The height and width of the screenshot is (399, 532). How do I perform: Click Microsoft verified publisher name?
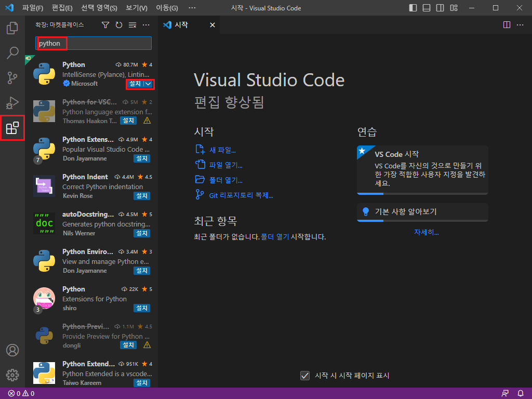[85, 84]
